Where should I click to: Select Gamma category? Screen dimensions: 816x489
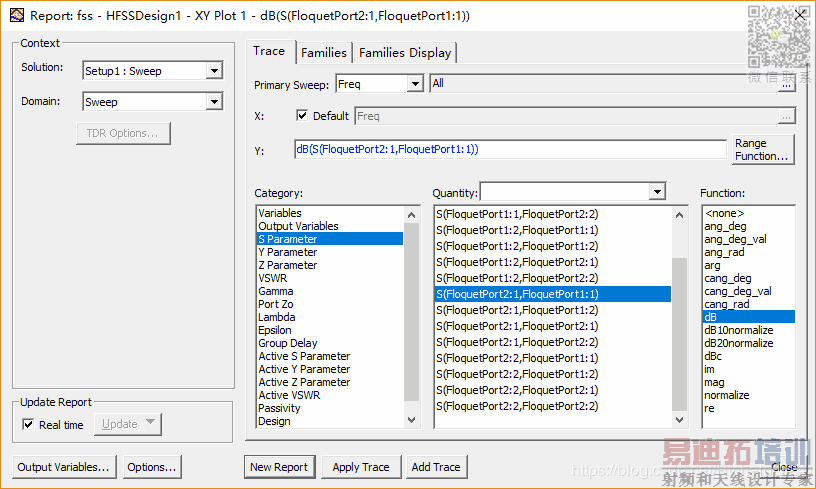click(x=275, y=291)
